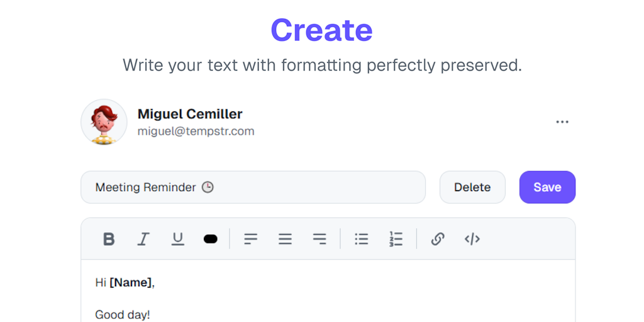Open the black text color swatch
Screen dimensions: 644x322
pyautogui.click(x=211, y=239)
